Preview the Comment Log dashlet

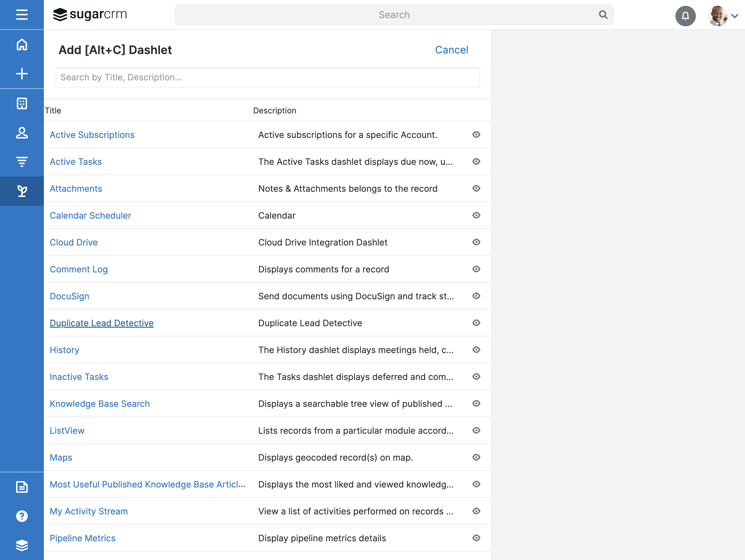click(x=476, y=269)
